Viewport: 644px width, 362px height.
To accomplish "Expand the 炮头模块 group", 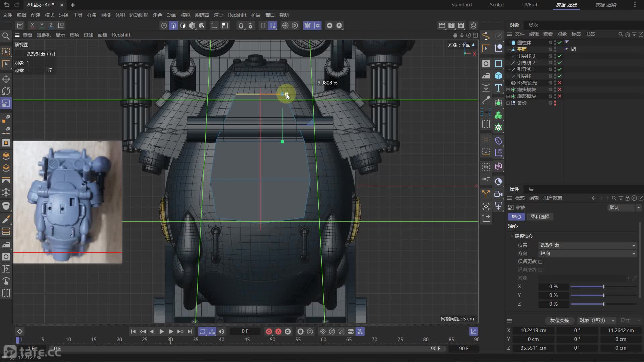I will [508, 89].
